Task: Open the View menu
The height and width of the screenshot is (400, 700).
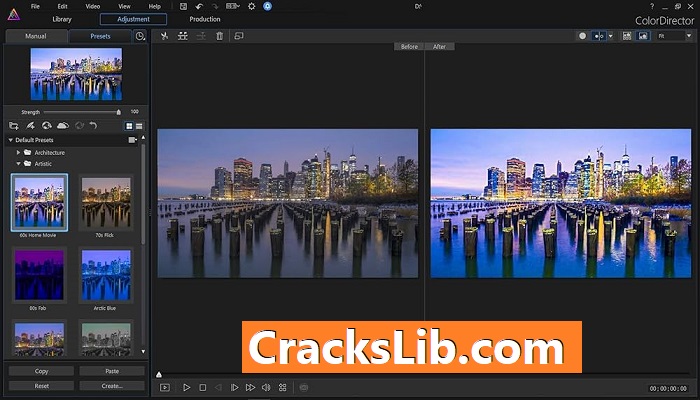Action: (125, 6)
